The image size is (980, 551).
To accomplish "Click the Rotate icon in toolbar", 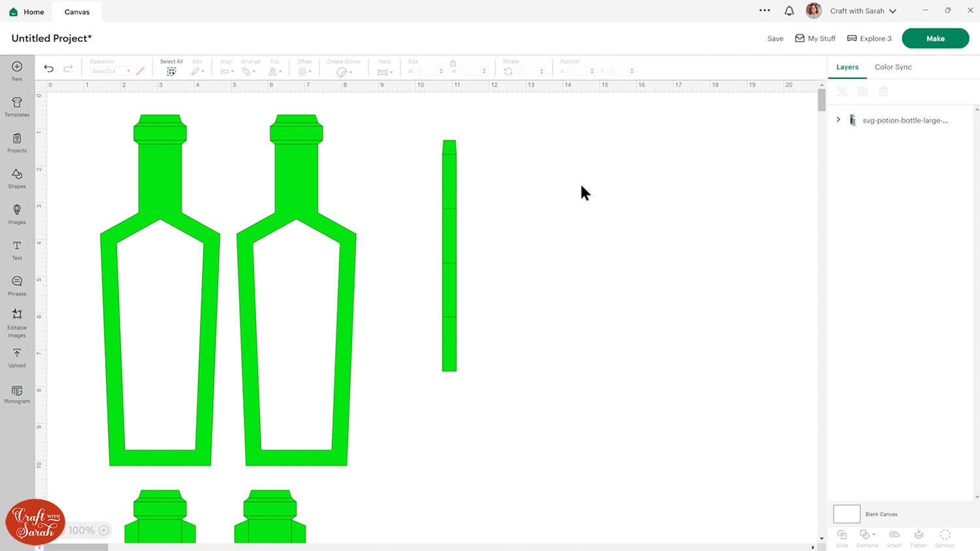I will coord(508,71).
